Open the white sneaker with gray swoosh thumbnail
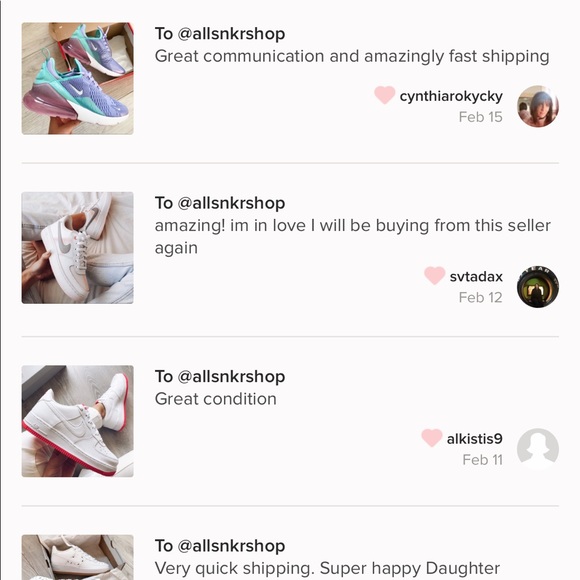Screen dimensions: 580x580 pos(78,248)
